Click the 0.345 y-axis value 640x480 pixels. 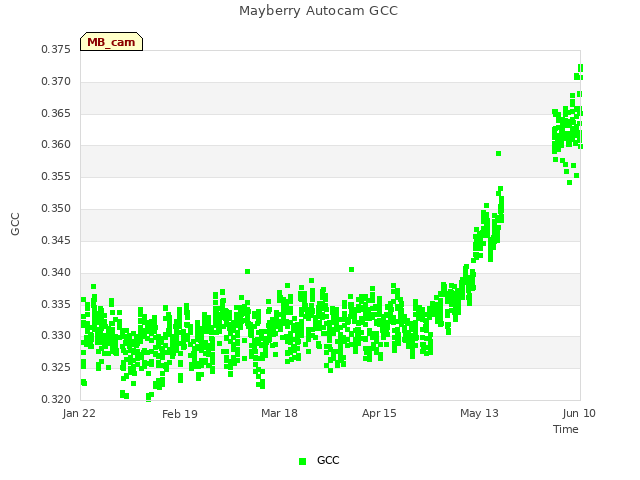tap(56, 240)
